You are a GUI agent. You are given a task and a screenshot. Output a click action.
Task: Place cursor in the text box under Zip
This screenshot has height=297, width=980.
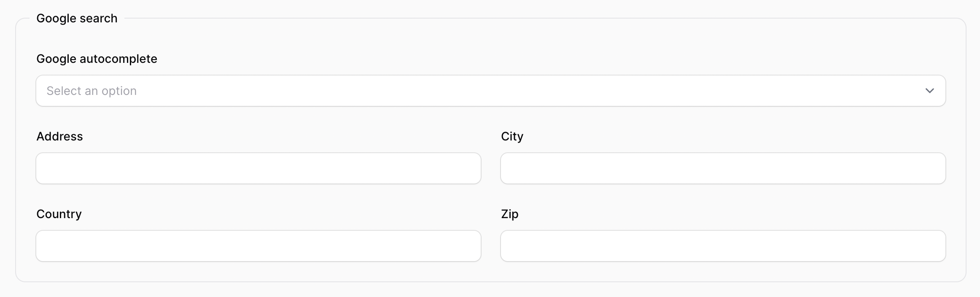coord(723,246)
